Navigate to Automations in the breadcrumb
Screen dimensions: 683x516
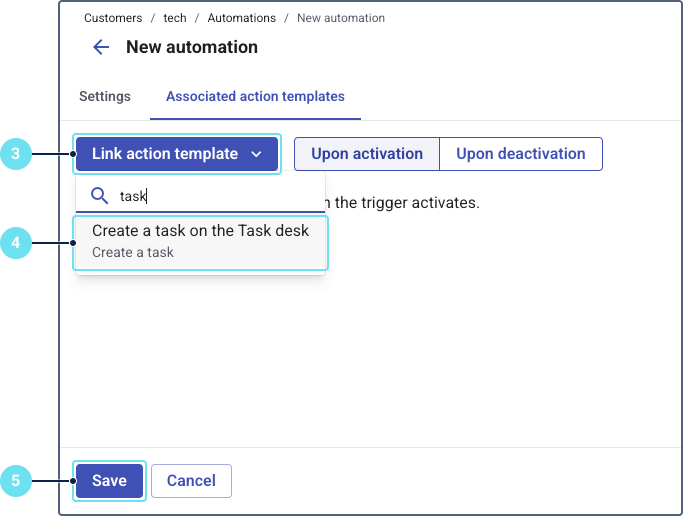[x=241, y=18]
